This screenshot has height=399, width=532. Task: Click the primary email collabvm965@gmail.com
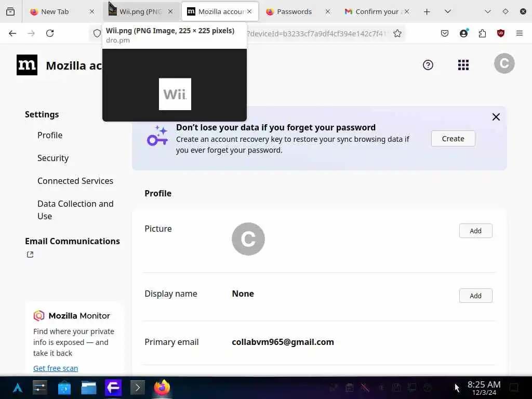(283, 342)
